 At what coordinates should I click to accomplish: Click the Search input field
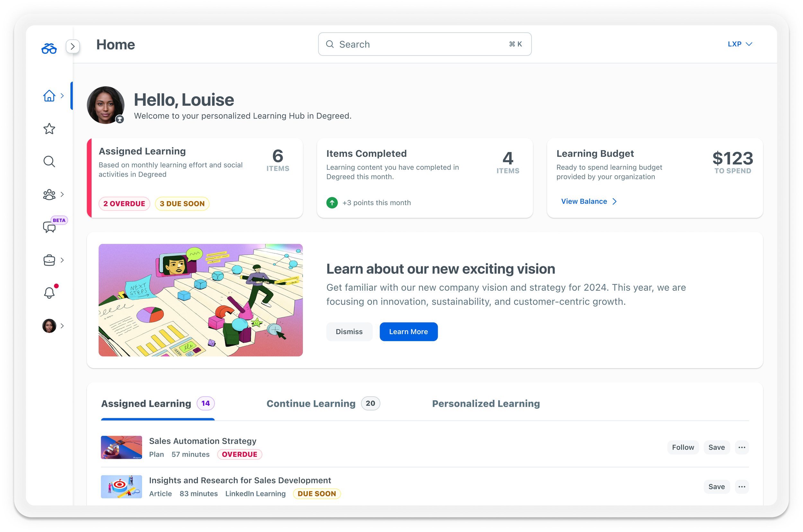(x=421, y=44)
